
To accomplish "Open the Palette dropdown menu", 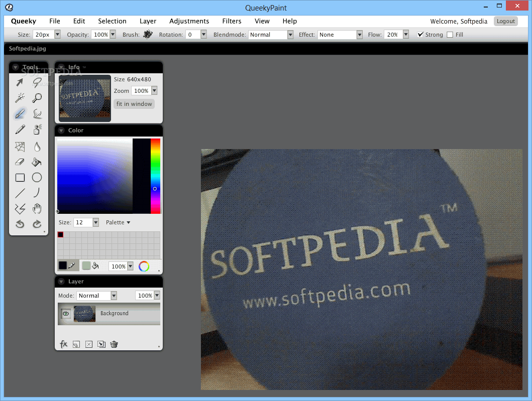I will [x=118, y=222].
